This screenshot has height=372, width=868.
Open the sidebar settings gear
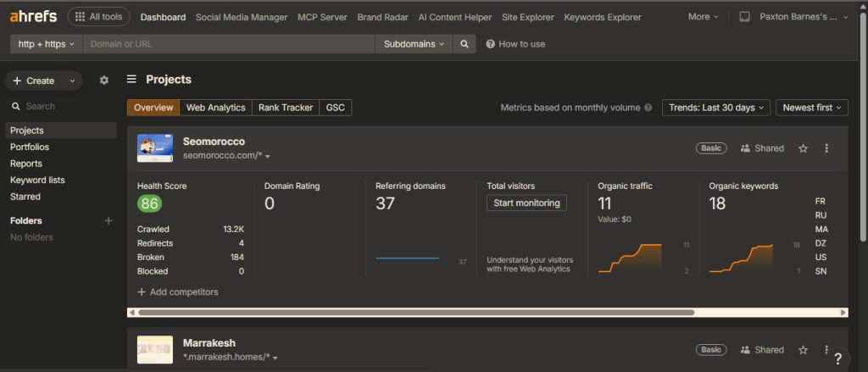click(x=104, y=81)
